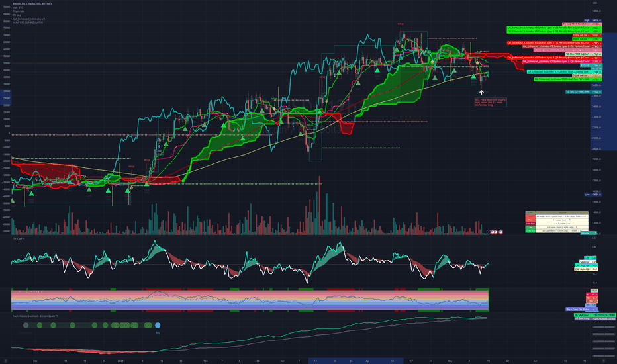Click the Feb label on time axis
617x364 pixels.
coord(205,361)
